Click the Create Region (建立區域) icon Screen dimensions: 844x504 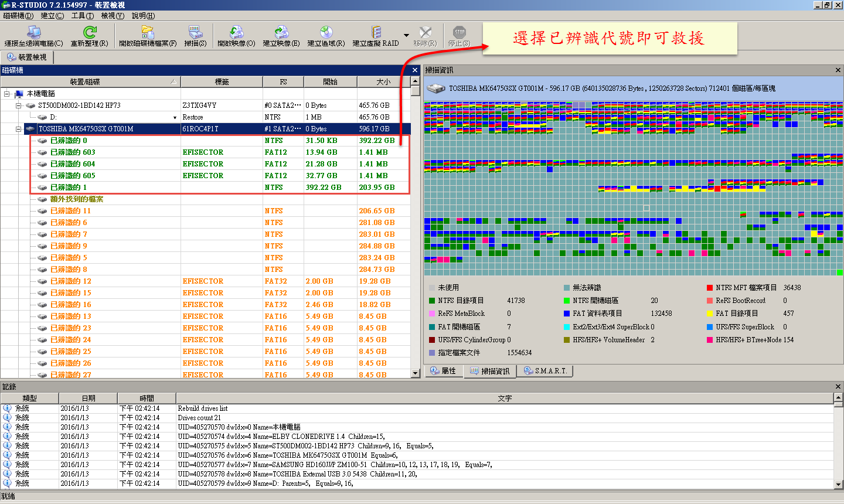[x=326, y=32]
